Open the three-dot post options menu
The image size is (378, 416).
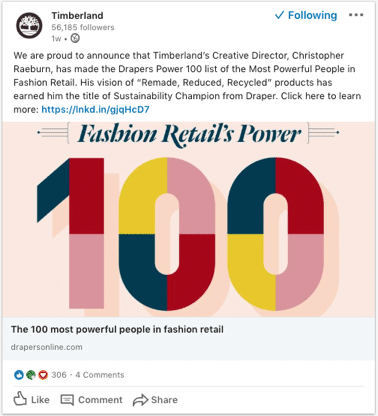pyautogui.click(x=356, y=15)
